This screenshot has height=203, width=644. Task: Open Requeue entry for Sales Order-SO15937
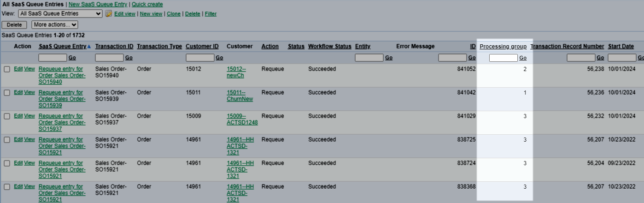tap(62, 122)
